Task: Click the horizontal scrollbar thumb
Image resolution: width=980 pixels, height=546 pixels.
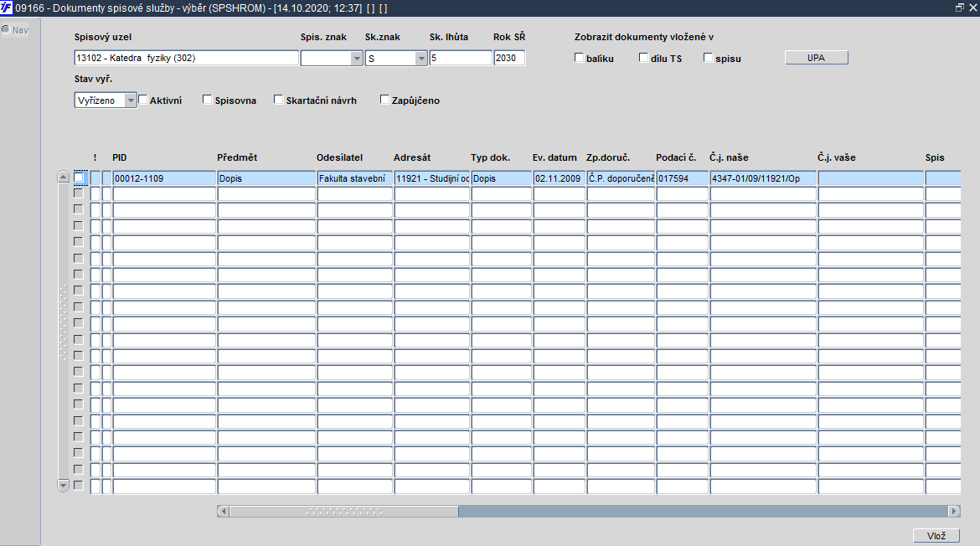Action: point(344,511)
